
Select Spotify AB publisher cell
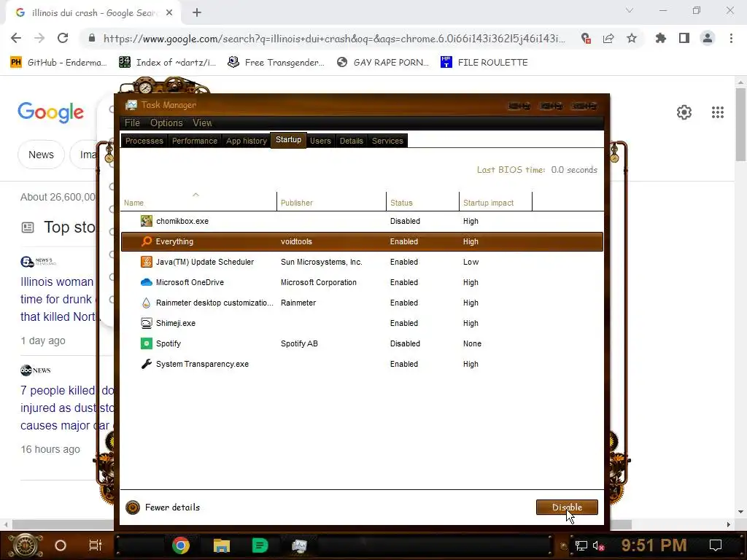pos(299,344)
